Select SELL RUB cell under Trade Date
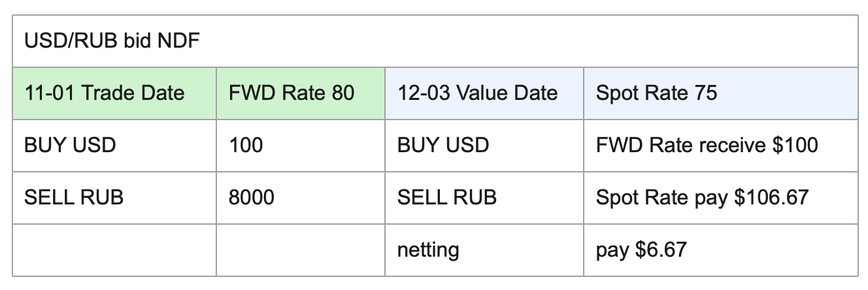 [x=73, y=197]
